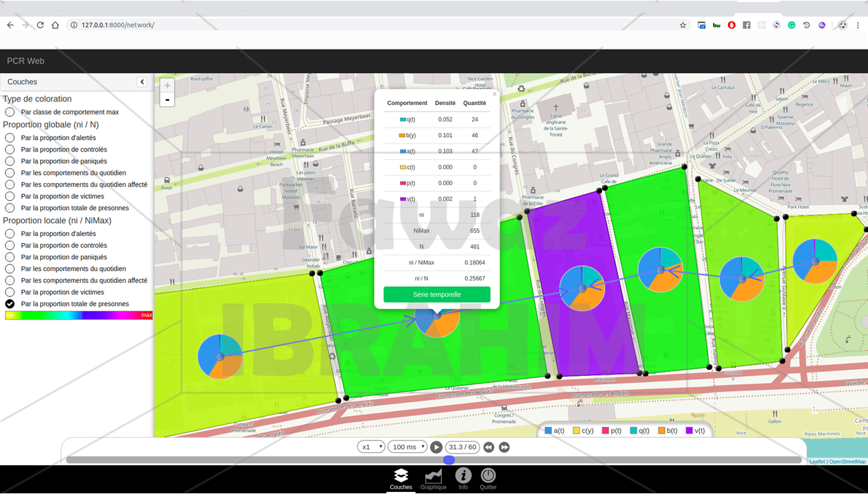Click the green Grammarly extension icon
The width and height of the screenshot is (868, 494).
coord(791,25)
